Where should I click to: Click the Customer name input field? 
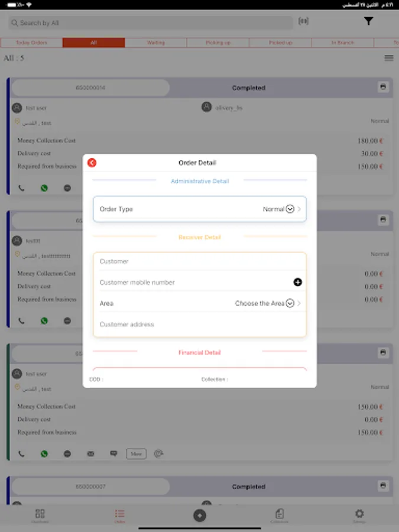coord(200,261)
